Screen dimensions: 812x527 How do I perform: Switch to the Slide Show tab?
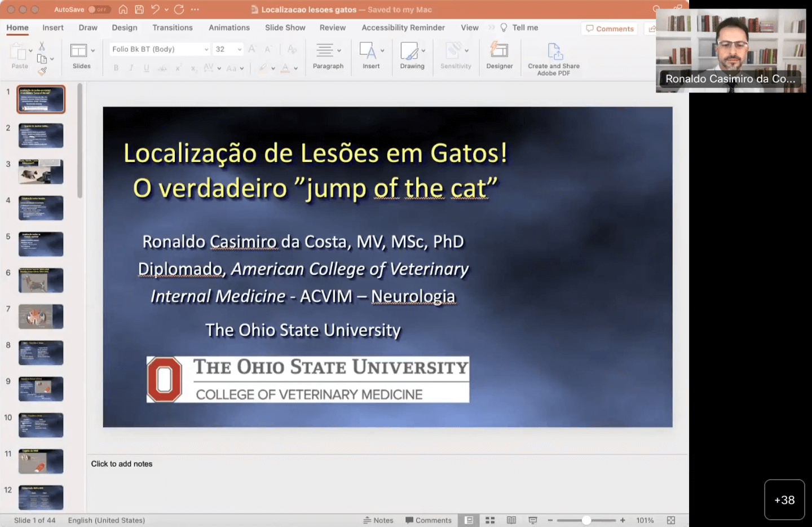click(285, 28)
